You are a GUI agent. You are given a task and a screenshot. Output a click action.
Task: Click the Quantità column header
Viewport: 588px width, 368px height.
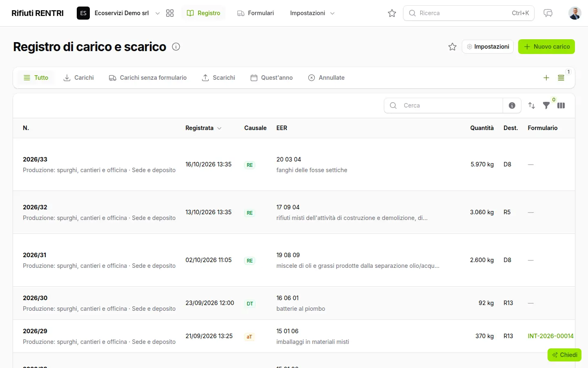coord(482,128)
